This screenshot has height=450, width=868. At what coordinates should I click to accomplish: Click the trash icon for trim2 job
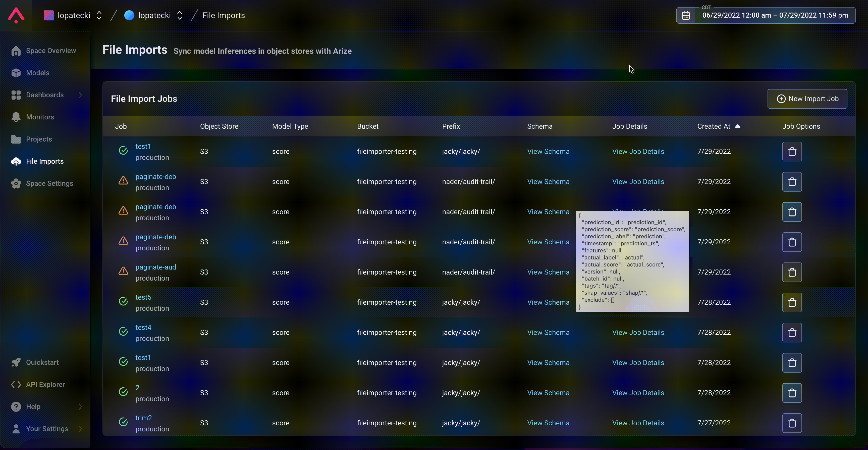point(792,423)
